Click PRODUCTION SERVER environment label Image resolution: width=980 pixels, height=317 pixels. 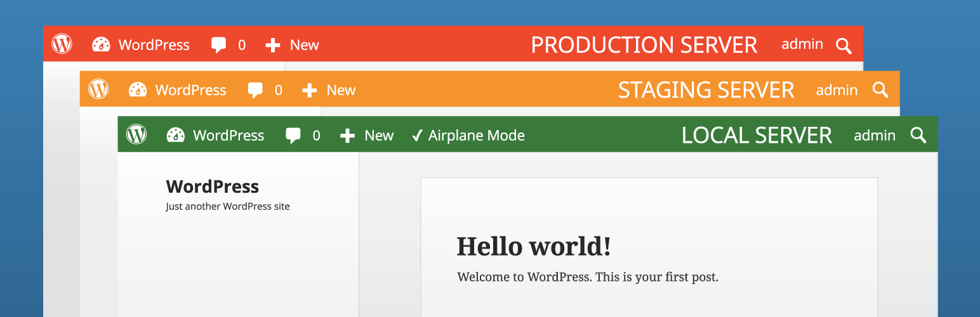point(644,45)
